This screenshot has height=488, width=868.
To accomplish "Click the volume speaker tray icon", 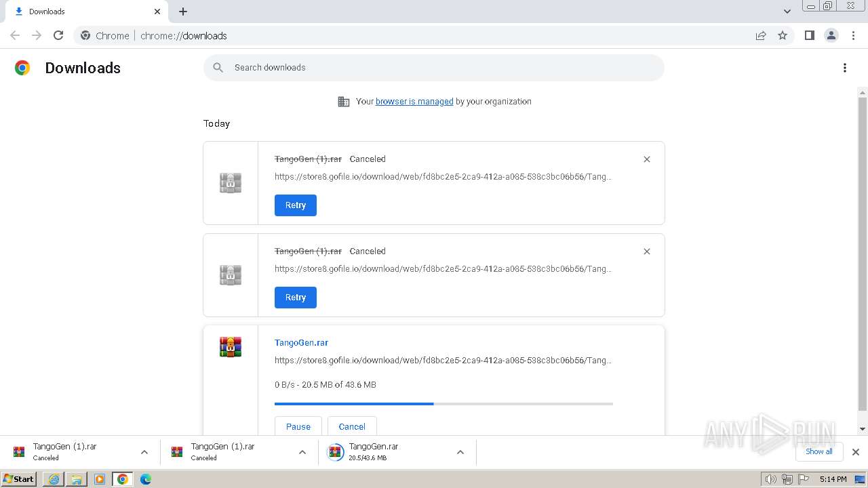I will [x=770, y=479].
